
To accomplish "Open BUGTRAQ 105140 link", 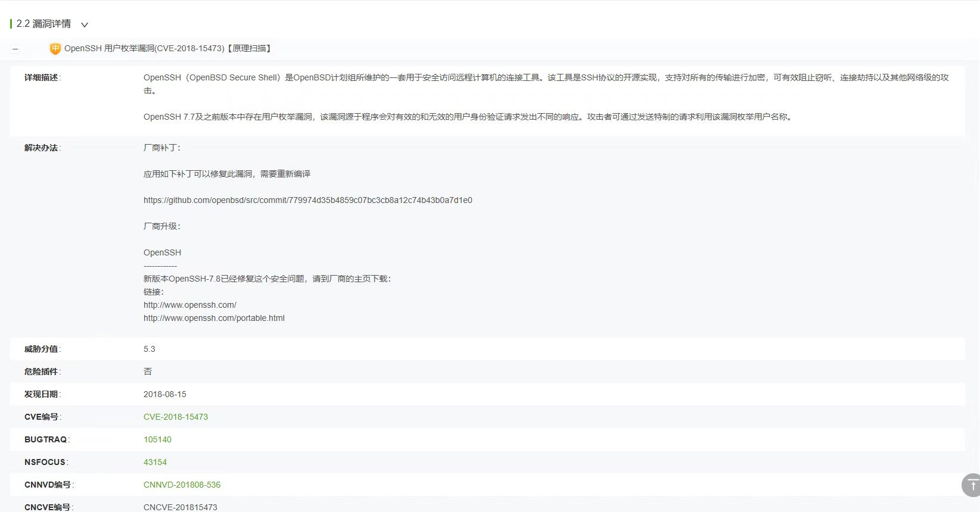I will pyautogui.click(x=157, y=439).
